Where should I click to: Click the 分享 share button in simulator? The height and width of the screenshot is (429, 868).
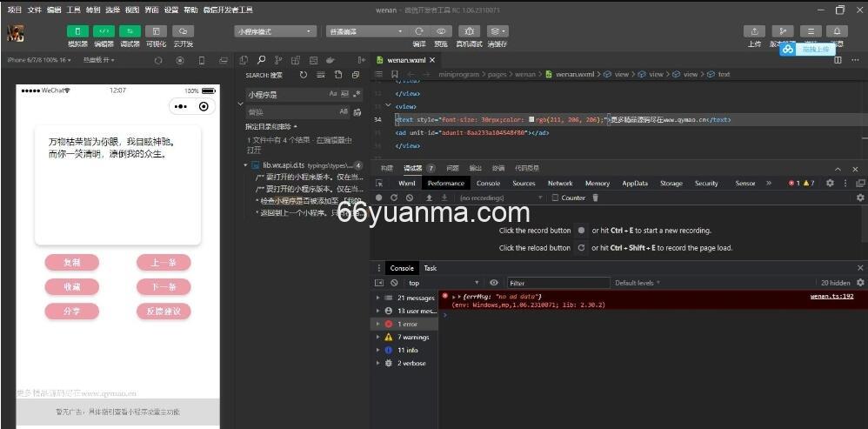[x=72, y=312]
